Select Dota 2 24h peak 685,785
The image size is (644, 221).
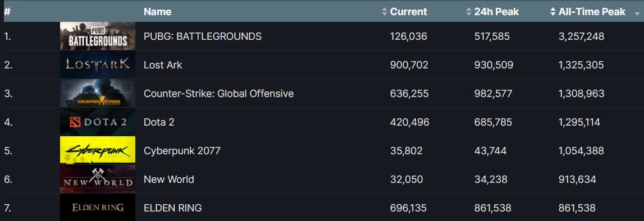coord(494,122)
